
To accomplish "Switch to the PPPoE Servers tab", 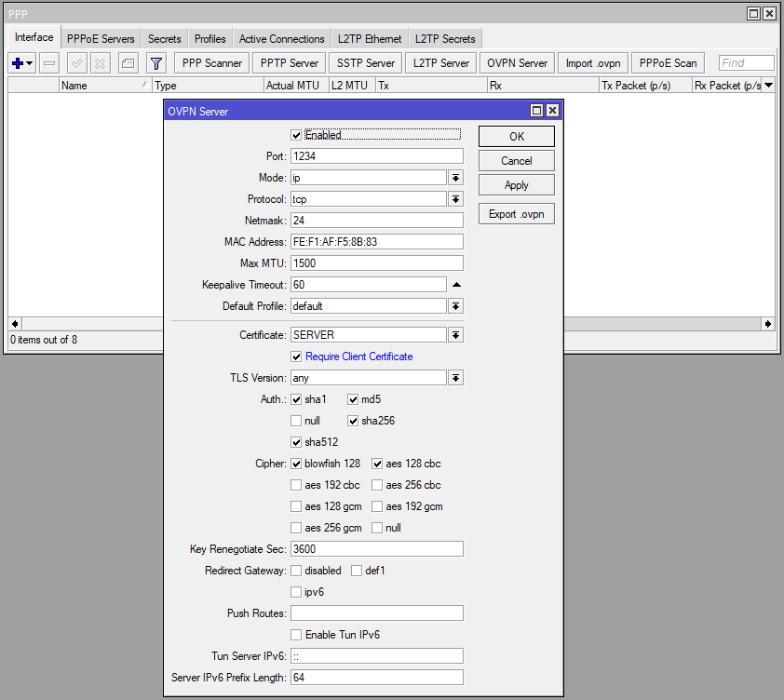I will point(101,39).
